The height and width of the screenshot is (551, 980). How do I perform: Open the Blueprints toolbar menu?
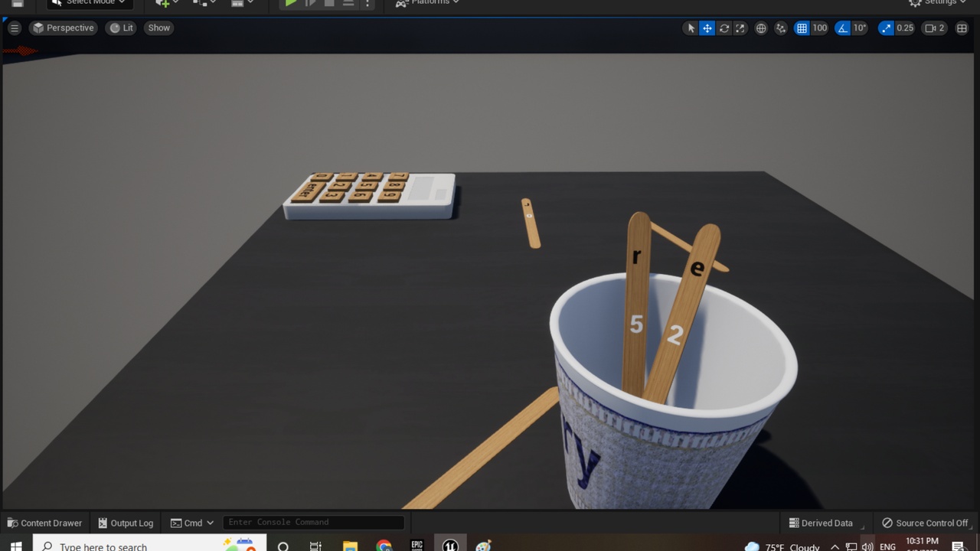[x=204, y=3]
